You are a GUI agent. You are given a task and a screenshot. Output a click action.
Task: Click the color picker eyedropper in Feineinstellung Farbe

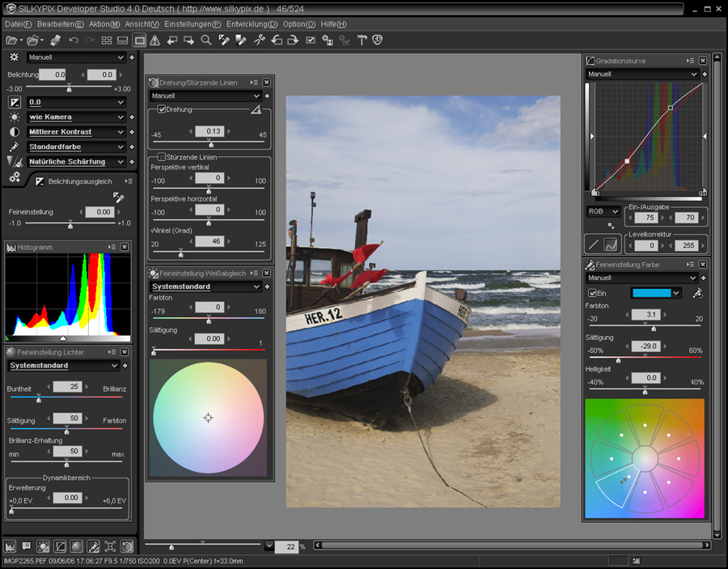[698, 292]
